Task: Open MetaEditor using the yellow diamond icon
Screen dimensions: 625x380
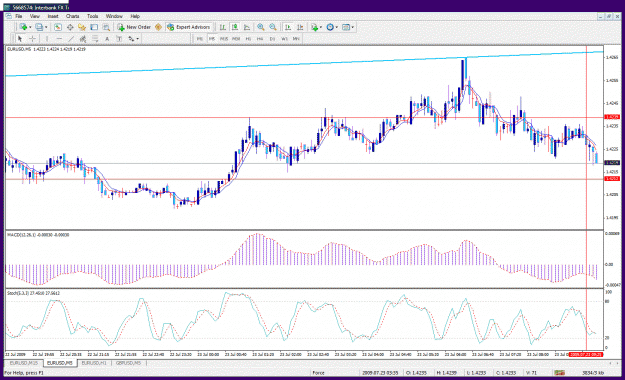Action: pos(158,27)
